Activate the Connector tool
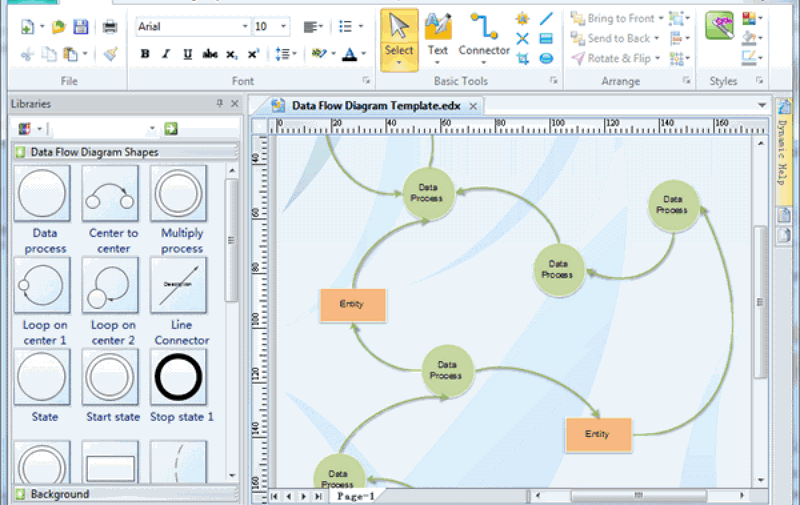 [x=484, y=40]
